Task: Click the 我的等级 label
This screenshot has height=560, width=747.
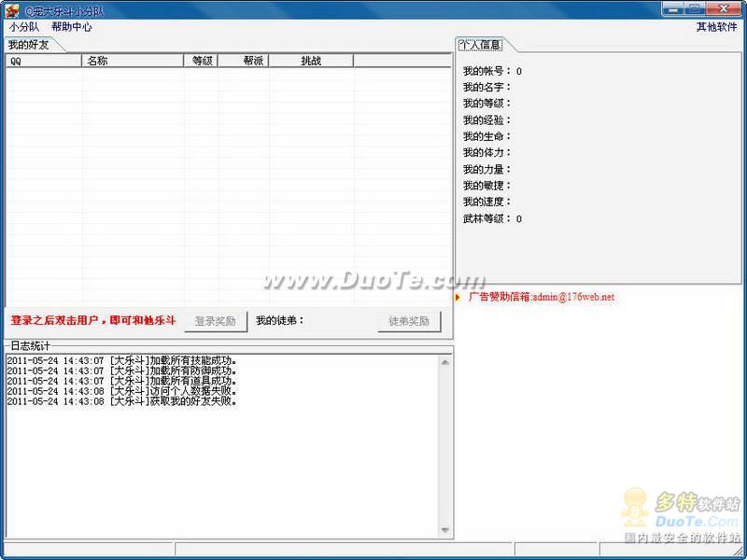Action: coord(486,104)
